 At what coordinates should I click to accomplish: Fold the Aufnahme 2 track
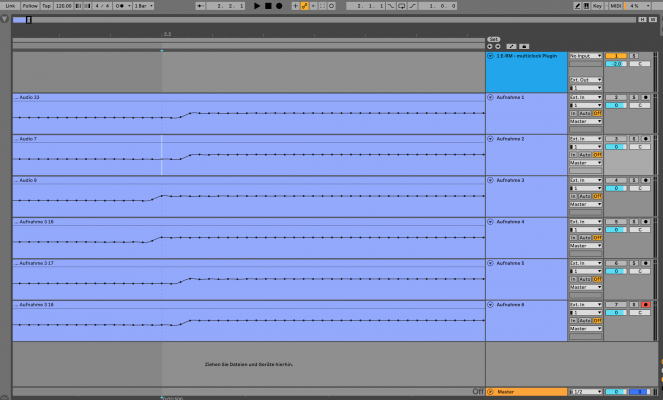pos(490,139)
